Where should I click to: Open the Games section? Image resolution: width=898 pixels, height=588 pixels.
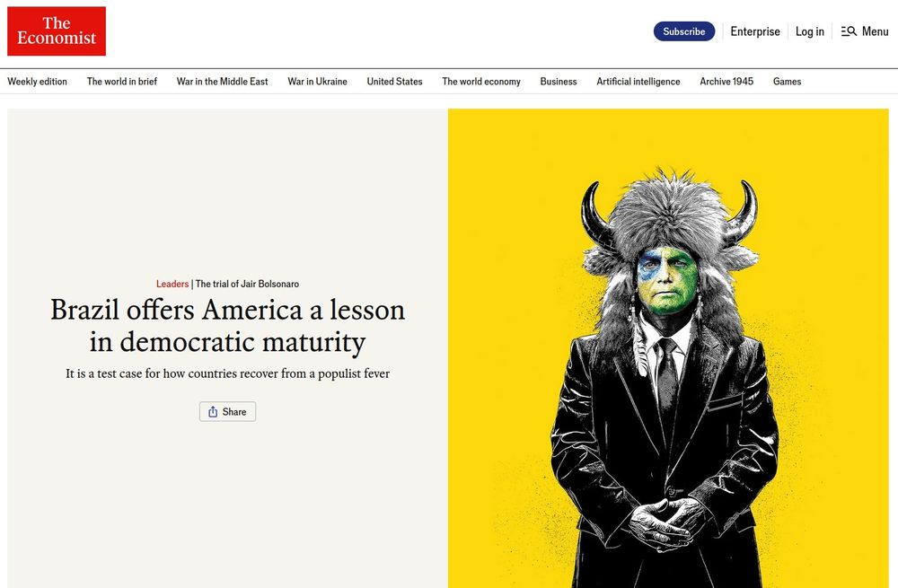pos(787,82)
